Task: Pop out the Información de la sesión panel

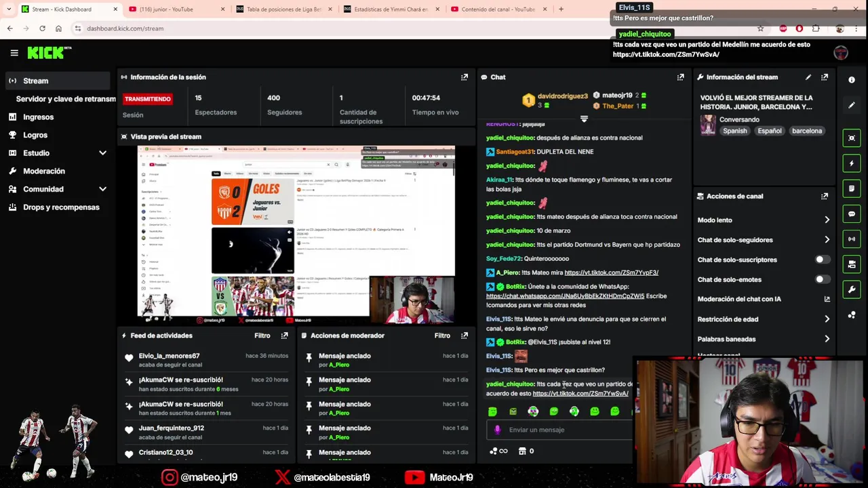Action: 465,77
